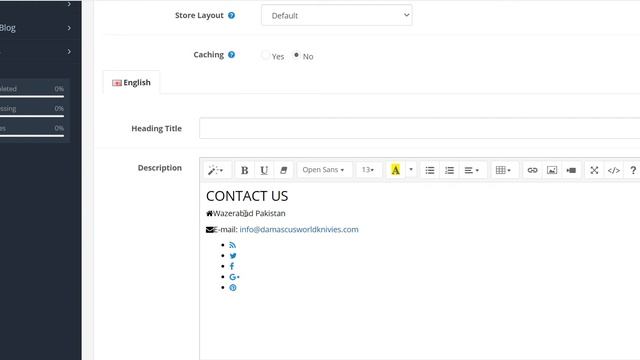Open paragraph alignment options
The image size is (640, 360).
coord(472,170)
